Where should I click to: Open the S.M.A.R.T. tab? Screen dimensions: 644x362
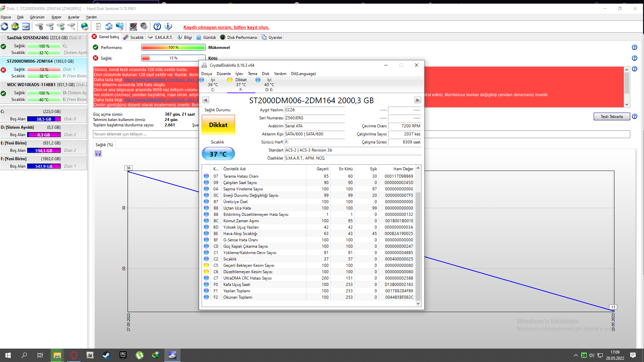(160, 37)
